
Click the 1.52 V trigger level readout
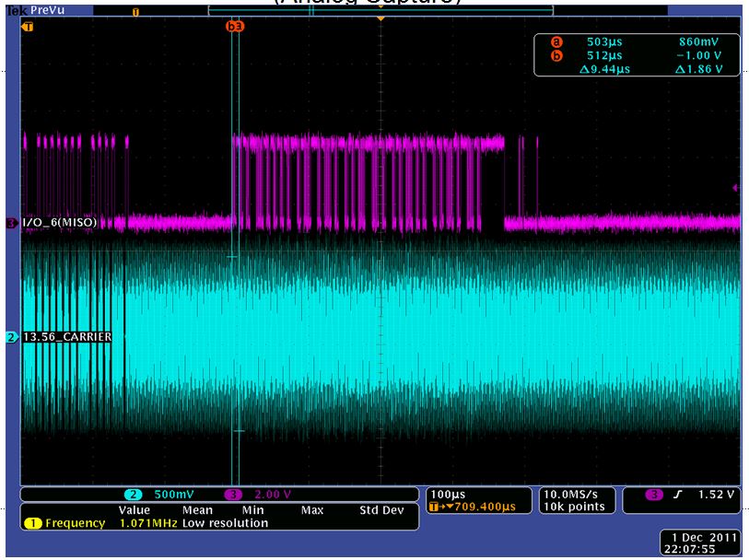(x=716, y=495)
